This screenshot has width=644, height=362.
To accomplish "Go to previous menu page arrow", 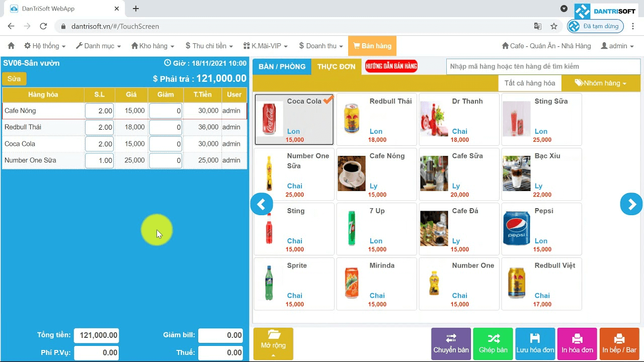I will [262, 204].
